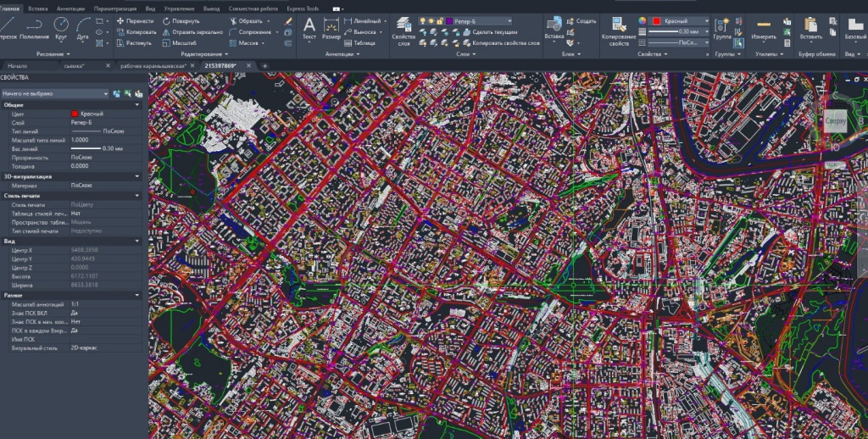Open the Свойства слоя layer manager
The height and width of the screenshot is (439, 868).
click(x=403, y=31)
